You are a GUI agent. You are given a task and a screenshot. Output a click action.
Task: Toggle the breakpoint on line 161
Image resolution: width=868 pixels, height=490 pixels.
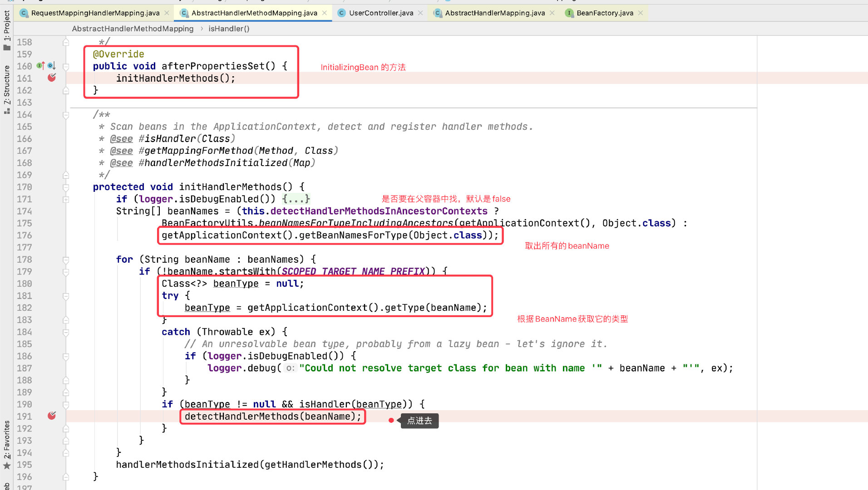pos(52,78)
